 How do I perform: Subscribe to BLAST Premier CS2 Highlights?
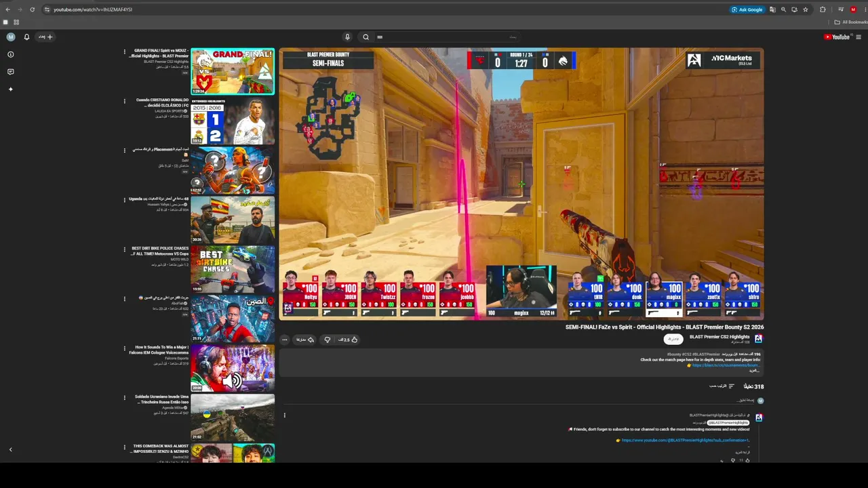pos(673,339)
